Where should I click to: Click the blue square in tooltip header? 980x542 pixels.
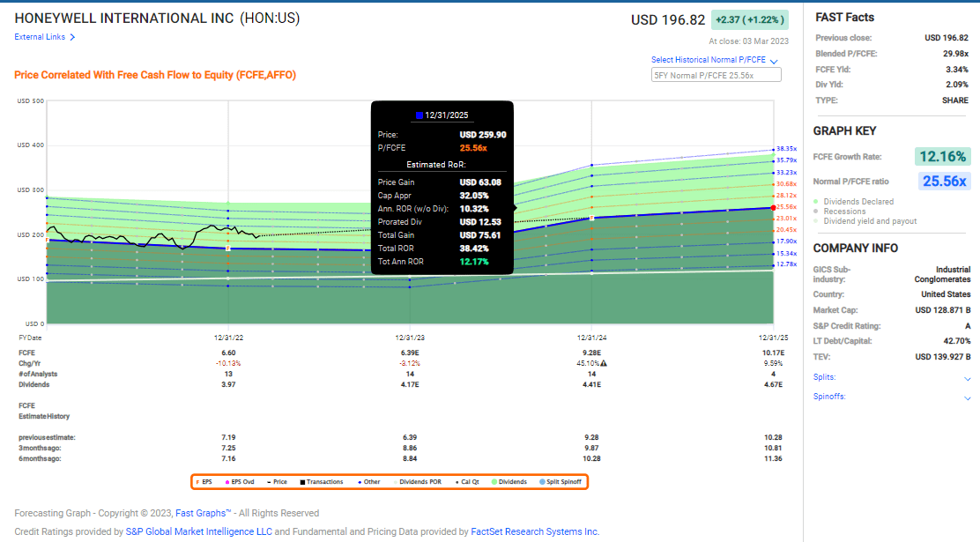pos(419,115)
